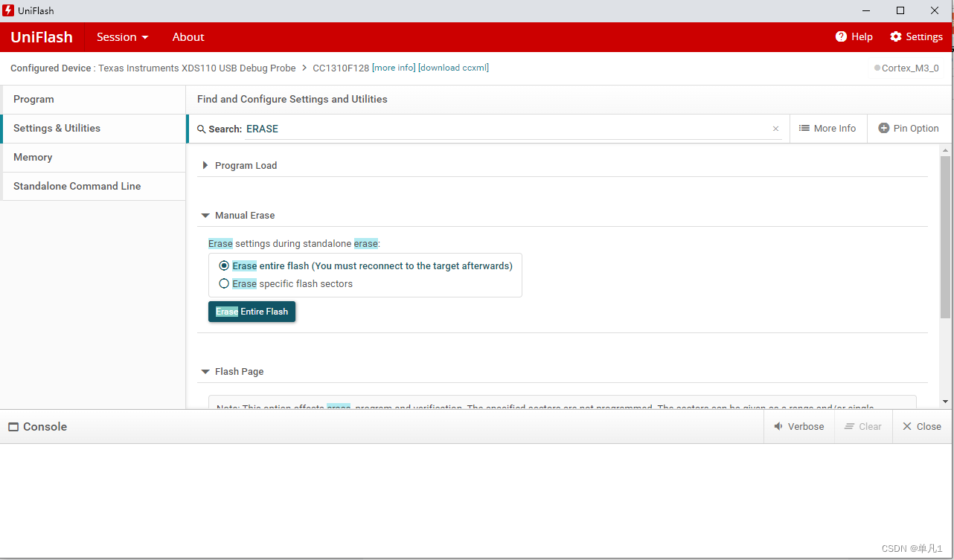Click the Pin Option plus icon
The height and width of the screenshot is (560, 954).
point(884,128)
